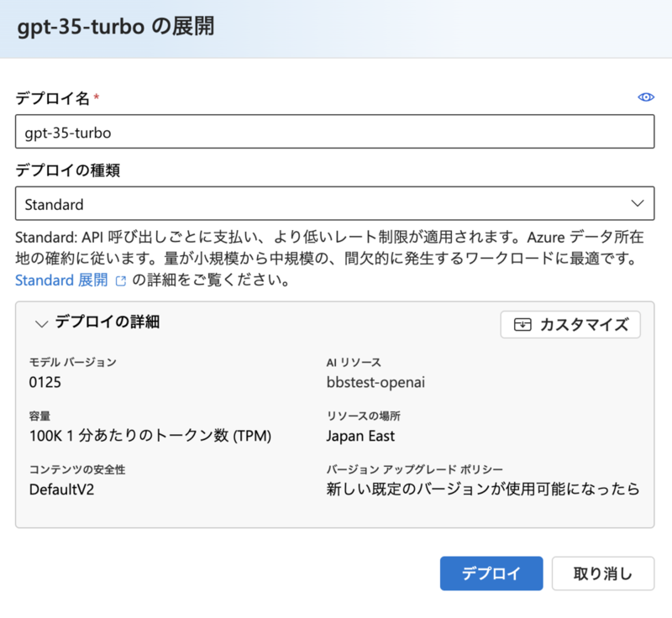
Task: Click the capacity value 100K 1 分あたりのトークン数 (TPM)
Action: [x=150, y=436]
